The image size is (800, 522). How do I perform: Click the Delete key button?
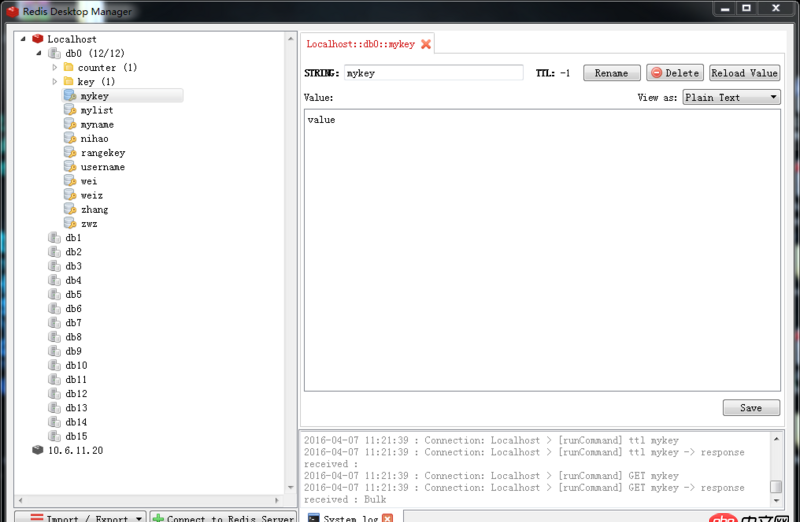point(675,73)
